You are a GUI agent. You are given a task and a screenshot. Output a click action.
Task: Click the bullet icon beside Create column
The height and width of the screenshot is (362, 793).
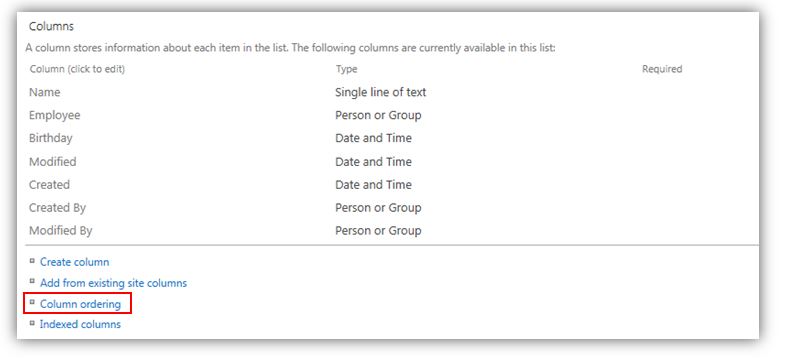pos(32,261)
